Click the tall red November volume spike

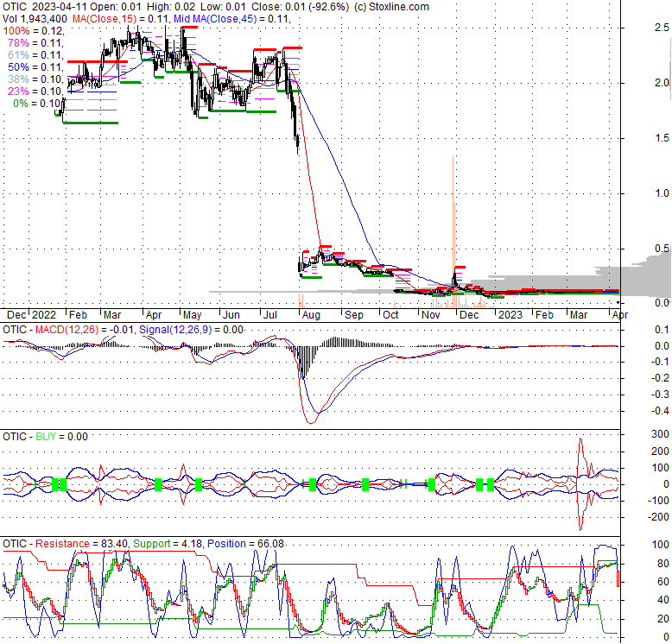click(453, 224)
